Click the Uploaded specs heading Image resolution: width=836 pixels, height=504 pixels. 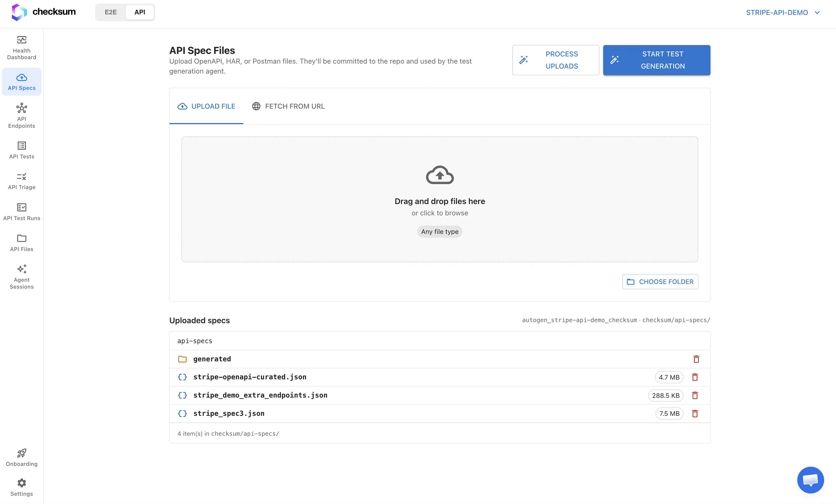pyautogui.click(x=200, y=320)
